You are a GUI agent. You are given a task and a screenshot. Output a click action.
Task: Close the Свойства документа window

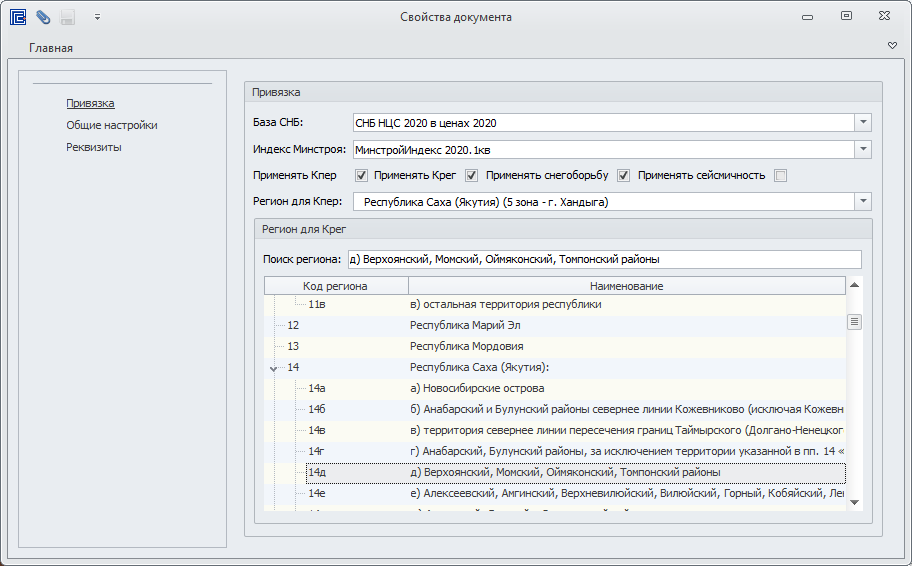click(x=884, y=16)
